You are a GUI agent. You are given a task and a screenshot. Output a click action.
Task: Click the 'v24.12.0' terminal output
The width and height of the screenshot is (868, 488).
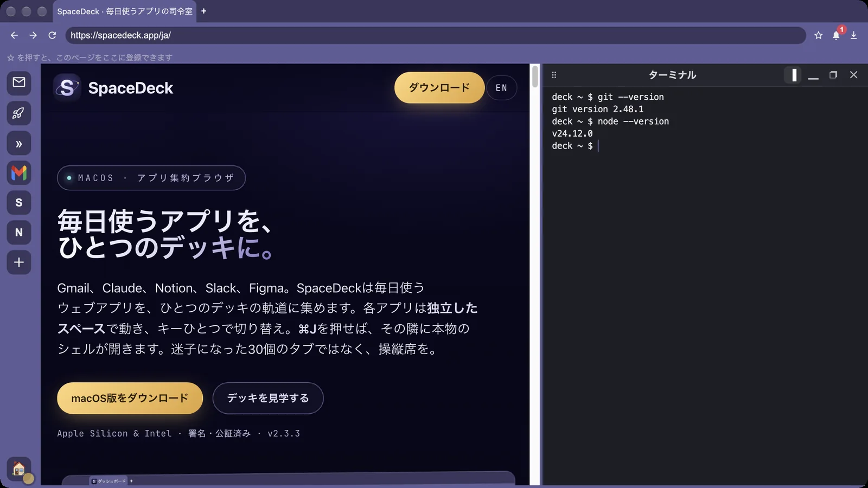[572, 133]
